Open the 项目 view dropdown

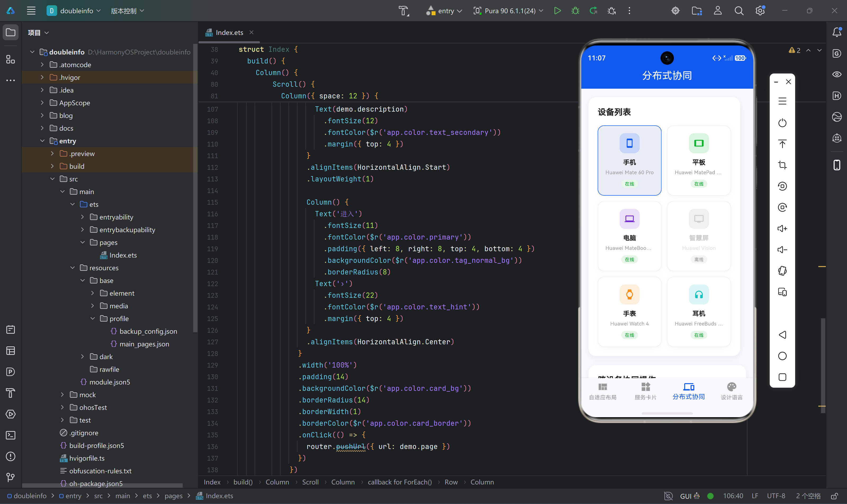[x=38, y=33]
